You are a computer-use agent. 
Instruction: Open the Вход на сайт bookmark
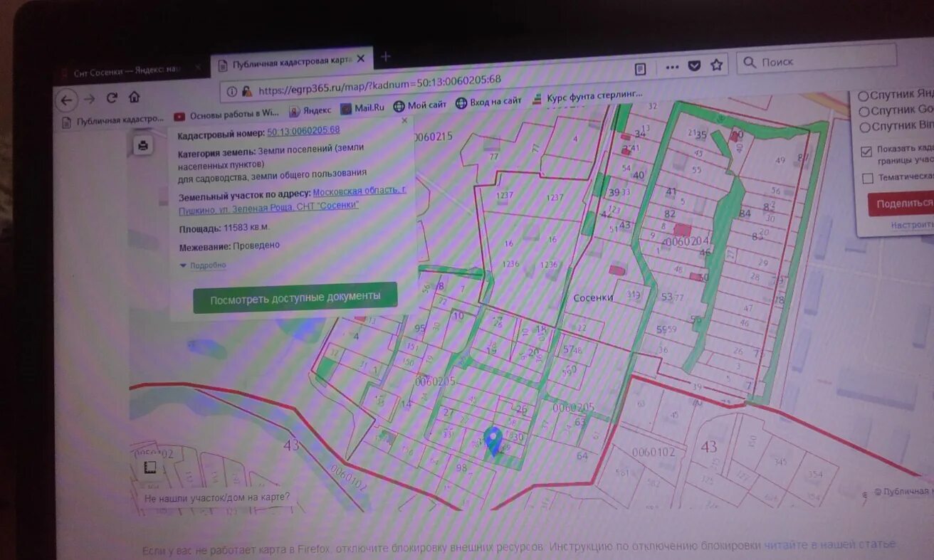coord(489,102)
